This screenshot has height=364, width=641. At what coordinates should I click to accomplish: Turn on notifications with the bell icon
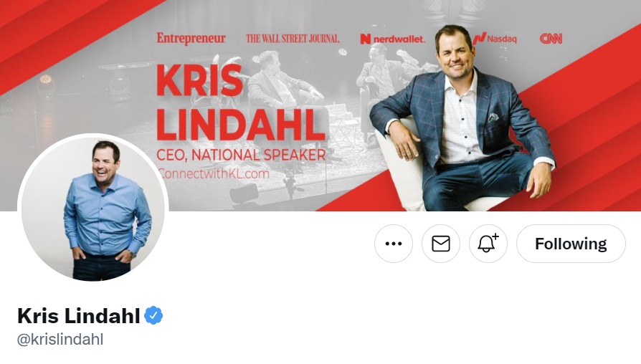[x=488, y=244]
